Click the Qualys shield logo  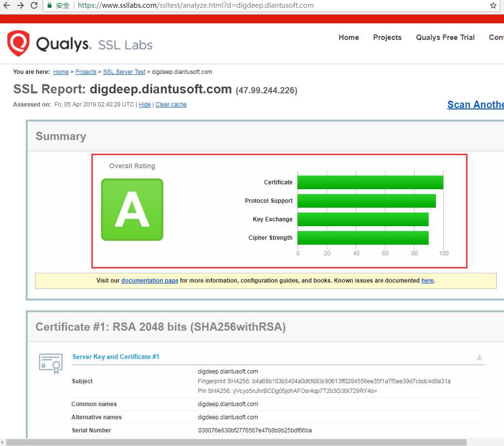(x=18, y=43)
